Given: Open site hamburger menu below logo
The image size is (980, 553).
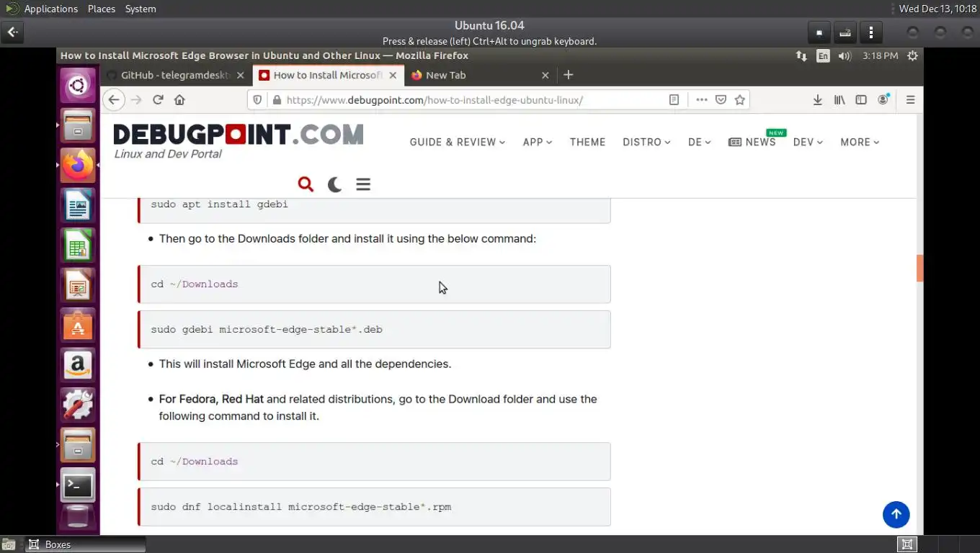Looking at the screenshot, I should [363, 184].
